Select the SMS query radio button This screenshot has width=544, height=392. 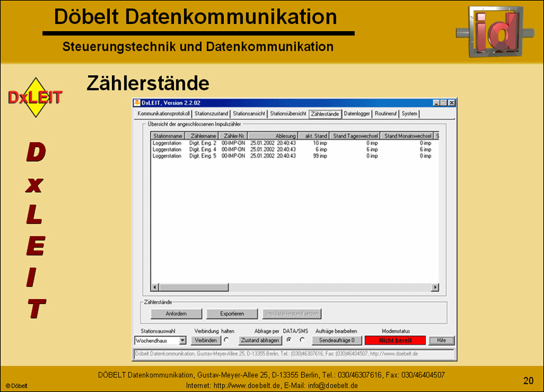pos(302,340)
